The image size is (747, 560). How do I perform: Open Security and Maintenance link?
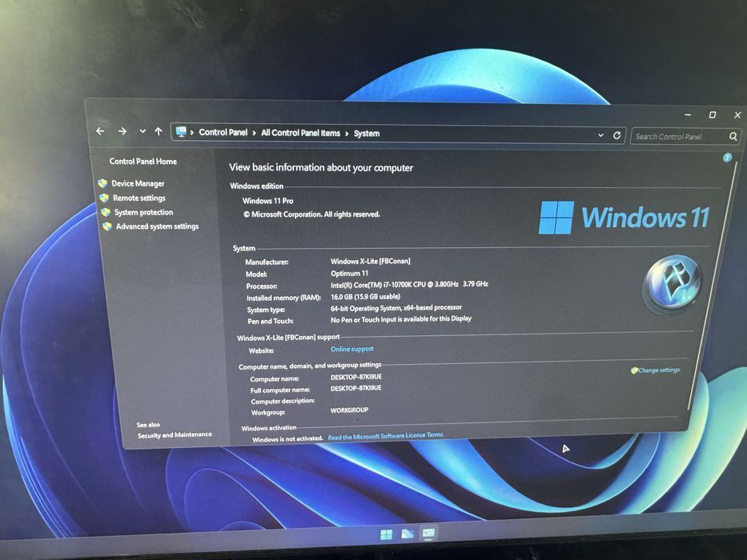click(175, 434)
